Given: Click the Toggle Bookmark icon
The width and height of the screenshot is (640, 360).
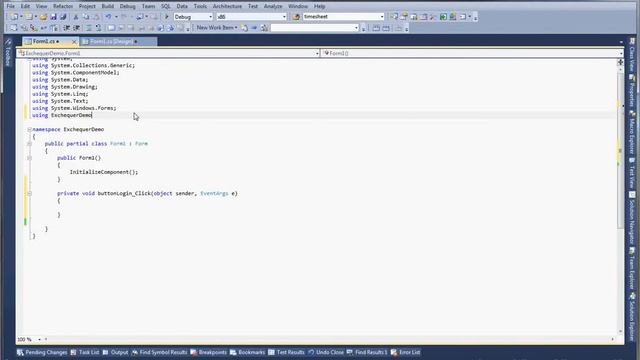Looking at the screenshot, I should click(x=111, y=28).
